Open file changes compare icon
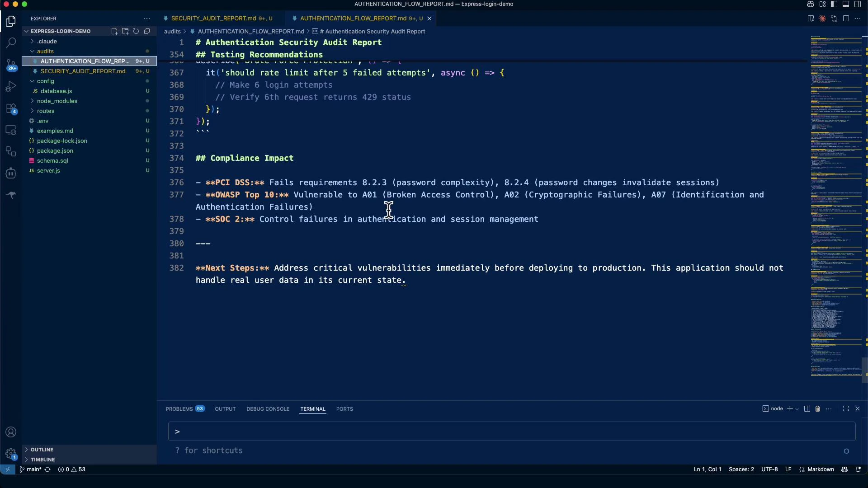The width and height of the screenshot is (868, 488). coord(834,19)
